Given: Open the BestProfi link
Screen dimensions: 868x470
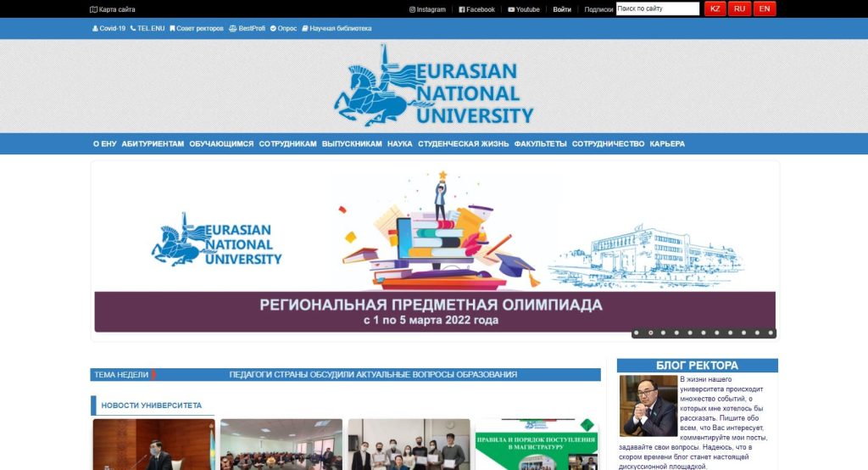Looking at the screenshot, I should (x=247, y=28).
